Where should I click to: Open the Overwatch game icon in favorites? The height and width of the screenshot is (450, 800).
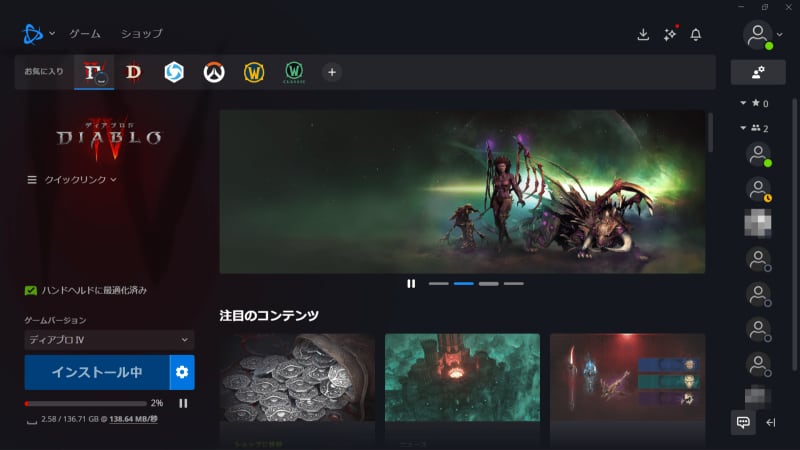213,72
